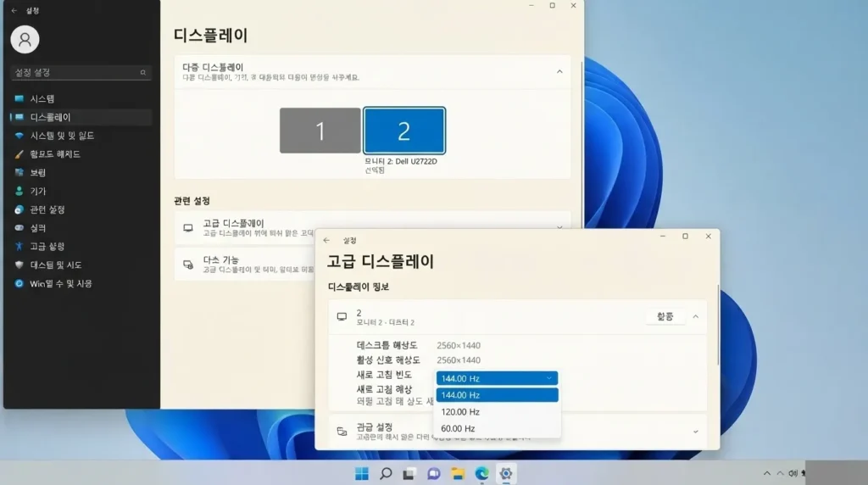Expand the 관급 설정 row chevron
Image resolution: width=868 pixels, height=485 pixels.
pyautogui.click(x=696, y=432)
